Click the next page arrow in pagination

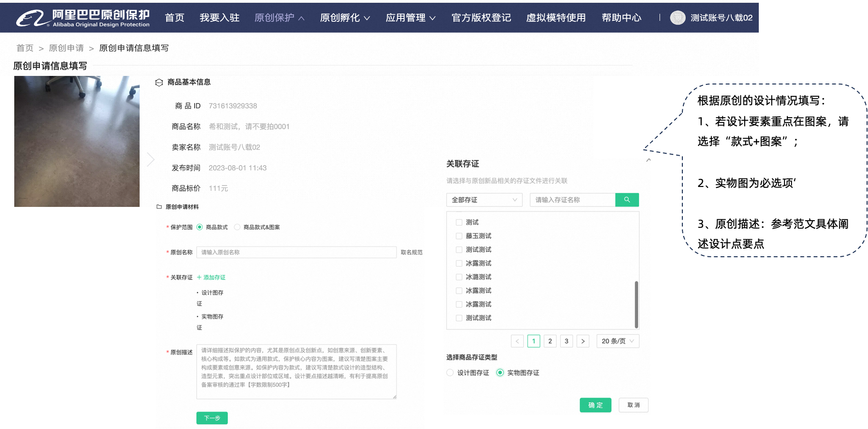pyautogui.click(x=583, y=341)
